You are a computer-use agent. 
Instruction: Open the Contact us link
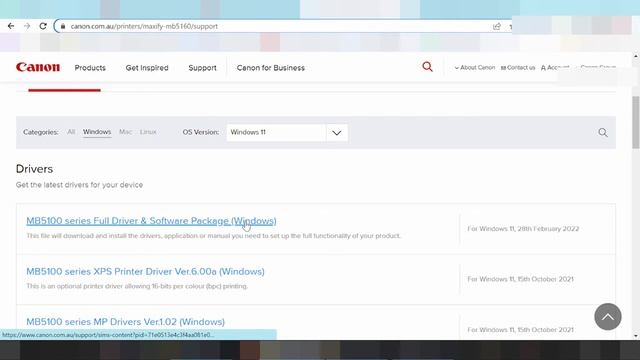point(518,67)
